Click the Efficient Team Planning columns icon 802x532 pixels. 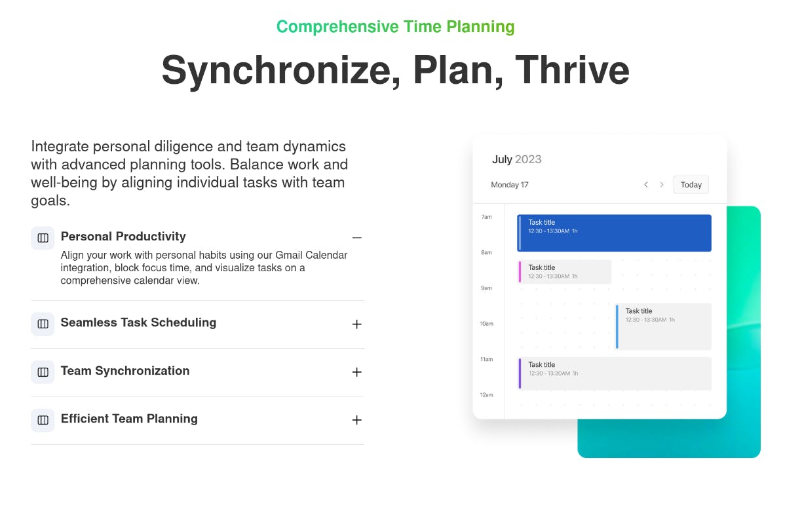tap(43, 420)
